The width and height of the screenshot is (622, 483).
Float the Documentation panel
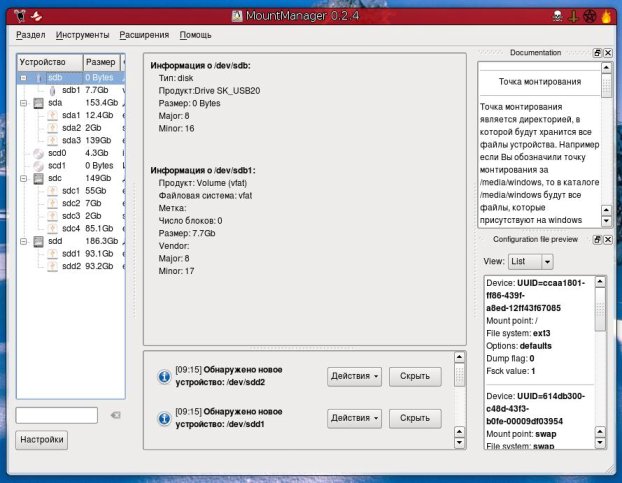pos(597,53)
